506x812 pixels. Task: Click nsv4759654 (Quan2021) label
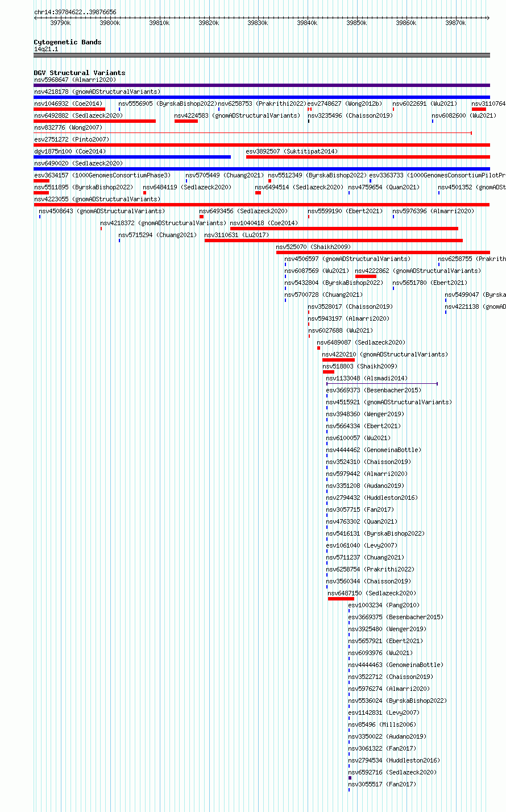(x=384, y=187)
